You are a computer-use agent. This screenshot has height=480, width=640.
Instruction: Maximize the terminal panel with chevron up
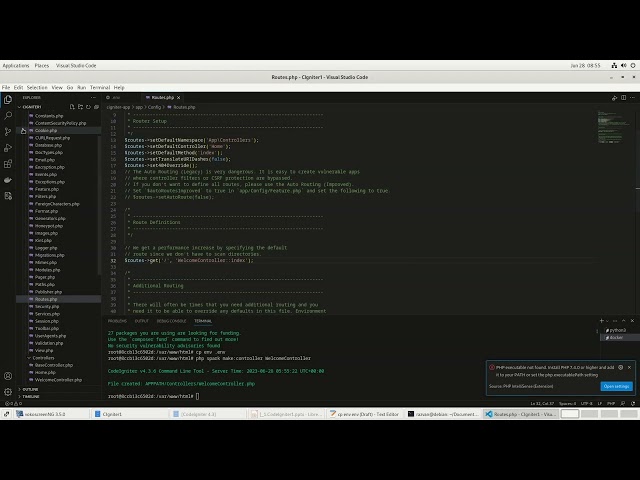[624, 321]
